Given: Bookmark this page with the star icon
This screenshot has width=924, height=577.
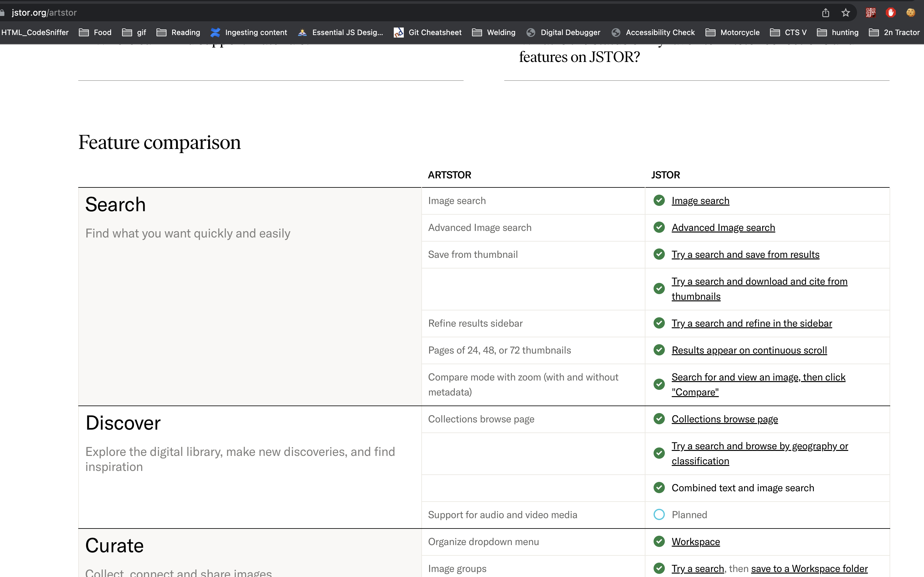Looking at the screenshot, I should (846, 13).
